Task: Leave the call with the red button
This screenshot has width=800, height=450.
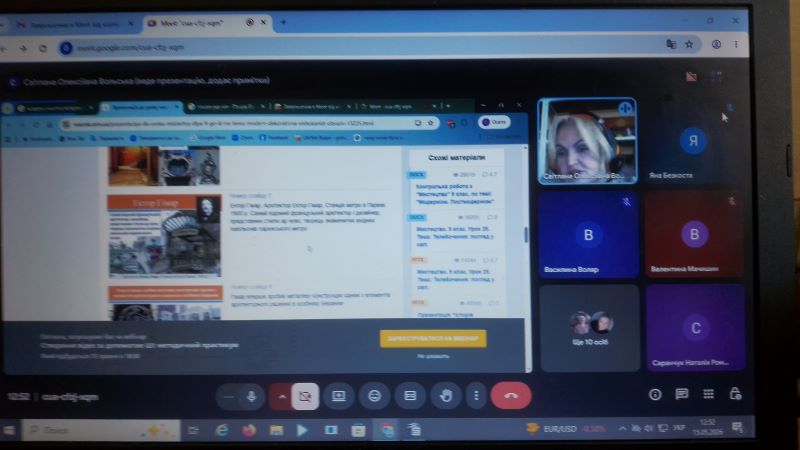Action: [511, 396]
